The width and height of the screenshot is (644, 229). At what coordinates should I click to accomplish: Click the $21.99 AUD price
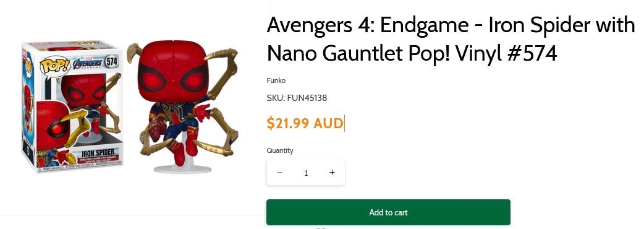305,123
